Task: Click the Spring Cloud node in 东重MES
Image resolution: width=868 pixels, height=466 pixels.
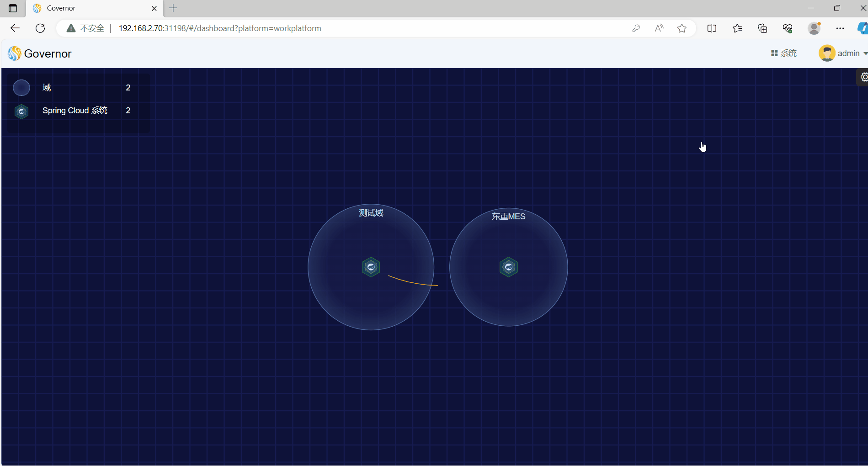Action: (x=508, y=267)
